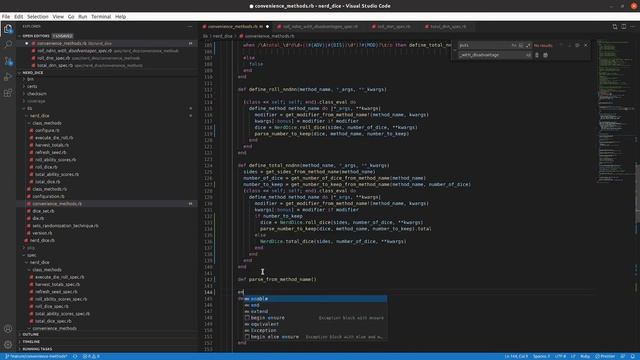The image size is (640, 360).
Task: Expand the checksum folder
Action: 36,94
